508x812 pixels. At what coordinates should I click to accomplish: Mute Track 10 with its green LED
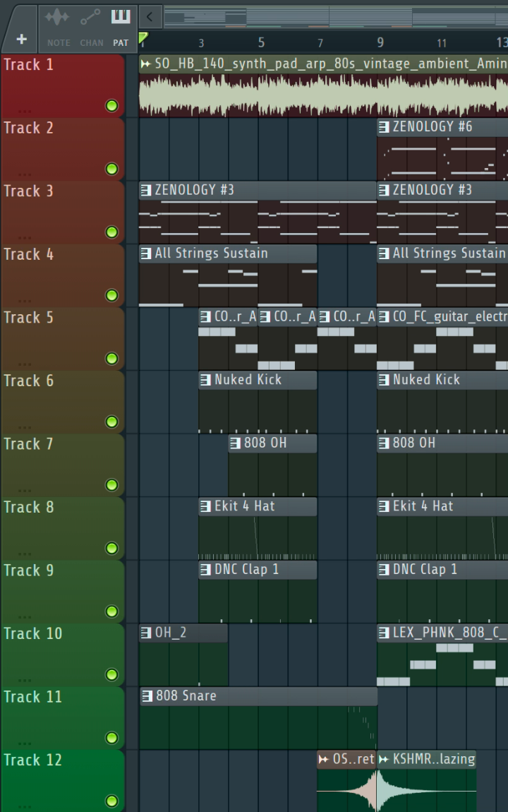[111, 674]
